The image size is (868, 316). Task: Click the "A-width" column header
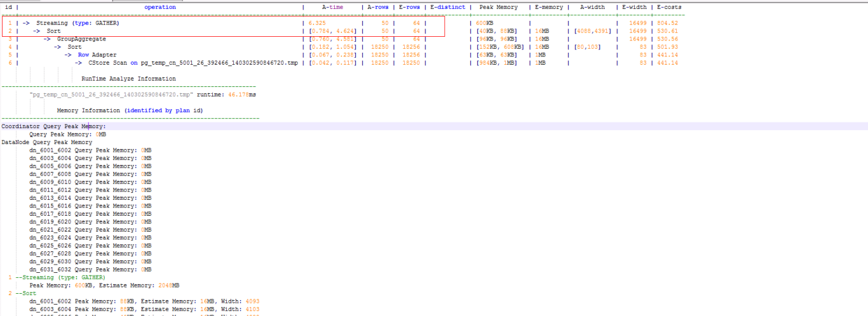click(592, 8)
